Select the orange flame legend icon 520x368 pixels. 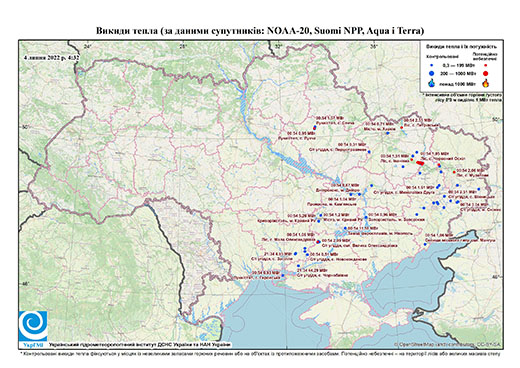coord(486,83)
